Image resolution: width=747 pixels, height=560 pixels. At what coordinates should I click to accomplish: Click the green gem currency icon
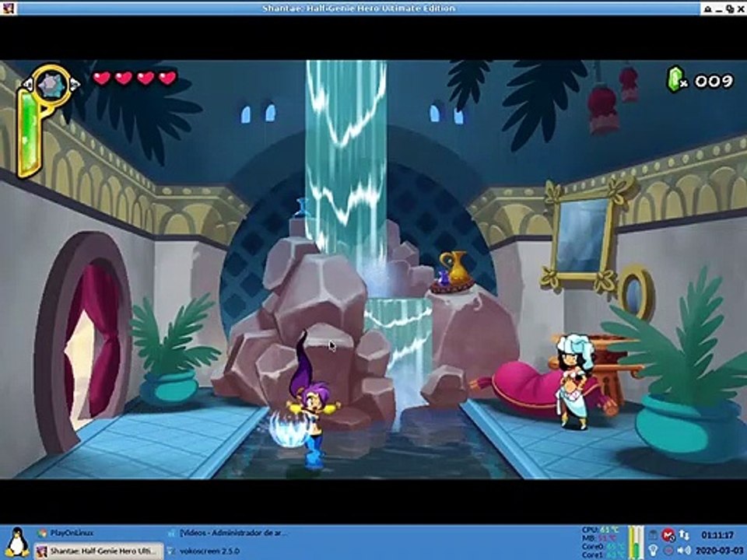tap(675, 79)
